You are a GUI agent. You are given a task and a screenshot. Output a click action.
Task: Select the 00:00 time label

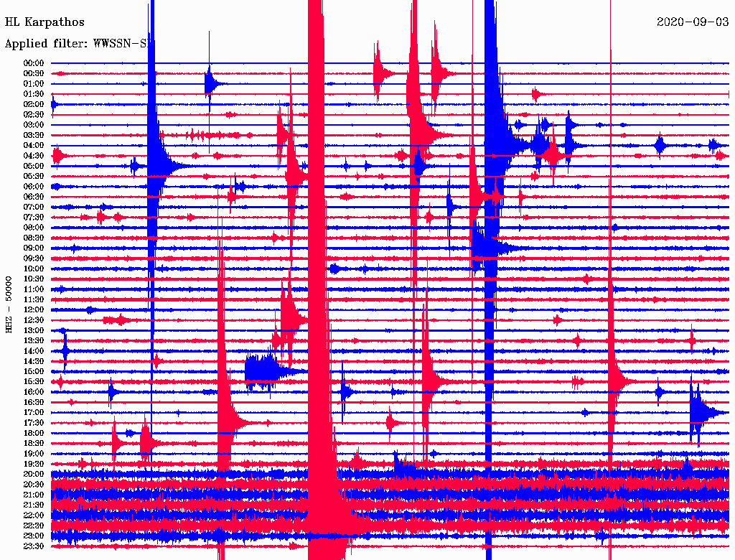[34, 63]
